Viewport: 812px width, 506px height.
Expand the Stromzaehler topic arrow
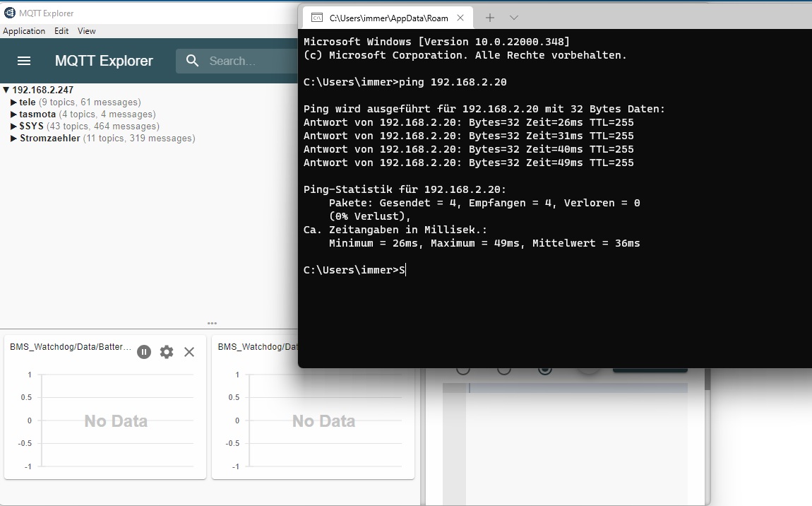(x=13, y=138)
